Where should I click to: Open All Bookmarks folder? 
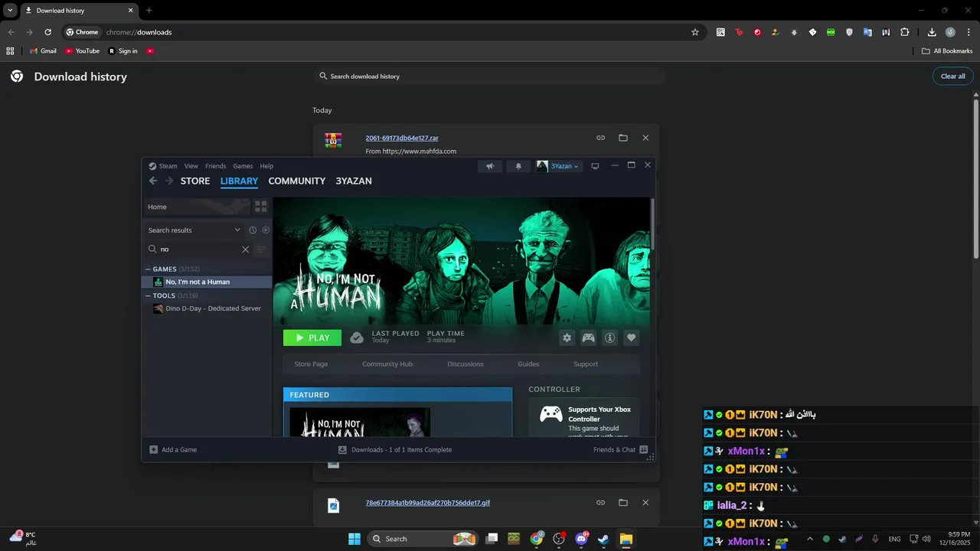pyautogui.click(x=947, y=51)
